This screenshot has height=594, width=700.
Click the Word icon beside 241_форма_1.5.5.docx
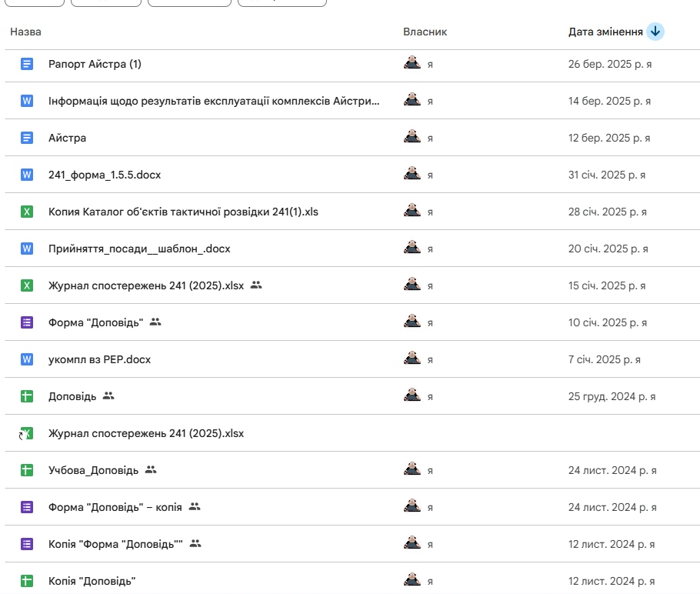pos(27,175)
